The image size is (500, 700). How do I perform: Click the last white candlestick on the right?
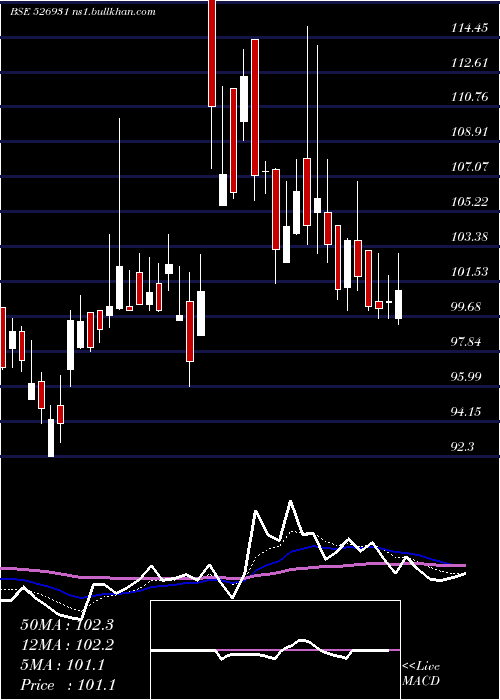point(399,304)
